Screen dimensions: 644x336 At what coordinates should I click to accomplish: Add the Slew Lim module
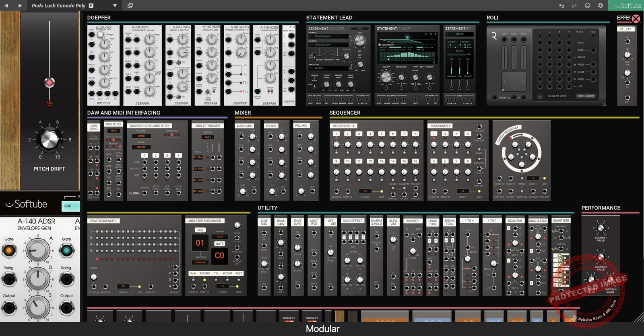tap(393, 256)
